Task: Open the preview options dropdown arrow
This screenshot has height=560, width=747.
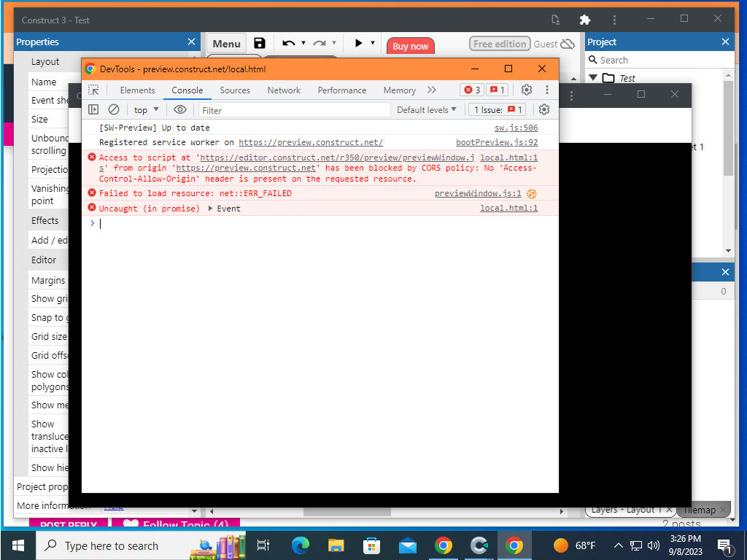Action: (373, 43)
